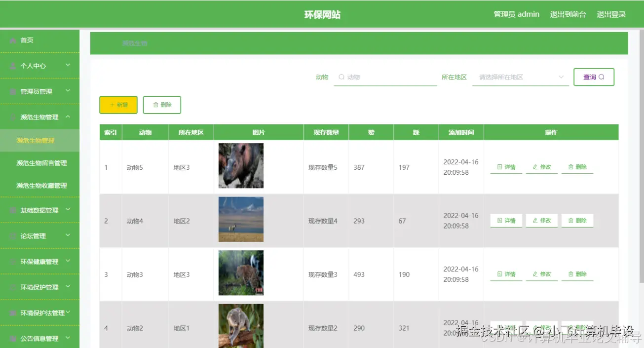Click the detail document icon for 动物4
Image resolution: width=644 pixels, height=348 pixels.
click(x=499, y=220)
